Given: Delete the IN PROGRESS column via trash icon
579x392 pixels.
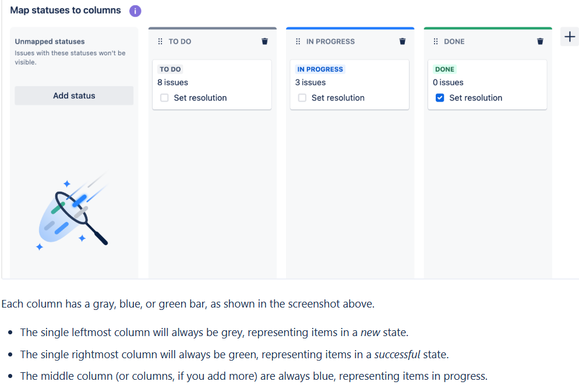Looking at the screenshot, I should [x=402, y=41].
